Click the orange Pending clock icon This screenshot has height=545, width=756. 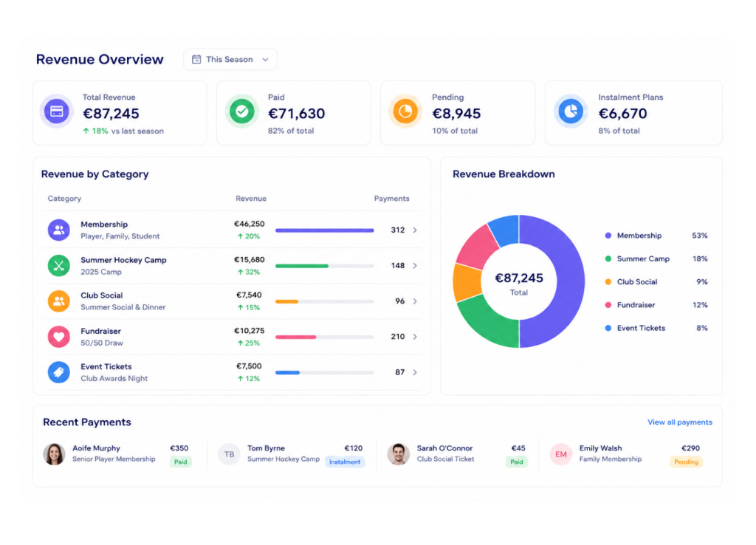pyautogui.click(x=405, y=112)
